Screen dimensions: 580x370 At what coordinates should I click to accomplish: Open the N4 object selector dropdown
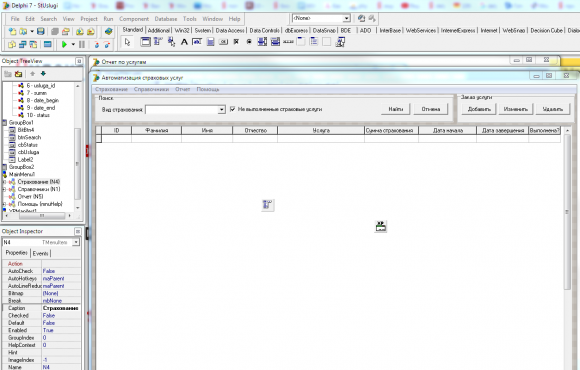pos(76,242)
